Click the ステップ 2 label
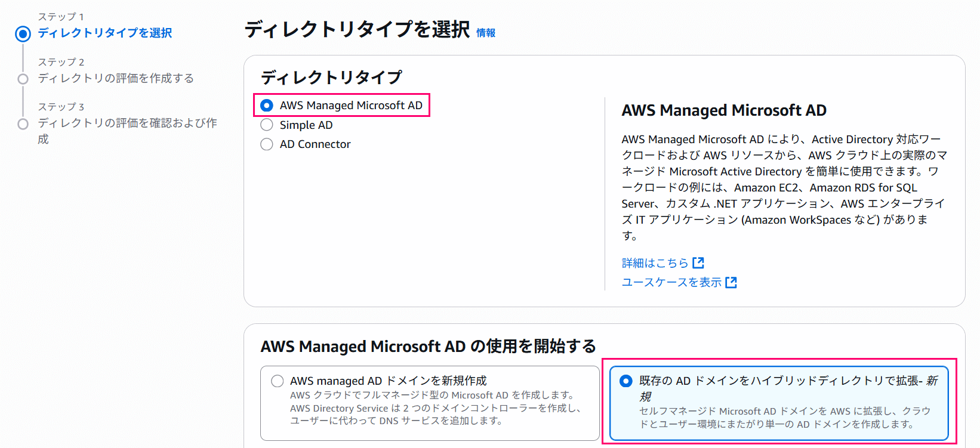The image size is (980, 448). click(61, 62)
